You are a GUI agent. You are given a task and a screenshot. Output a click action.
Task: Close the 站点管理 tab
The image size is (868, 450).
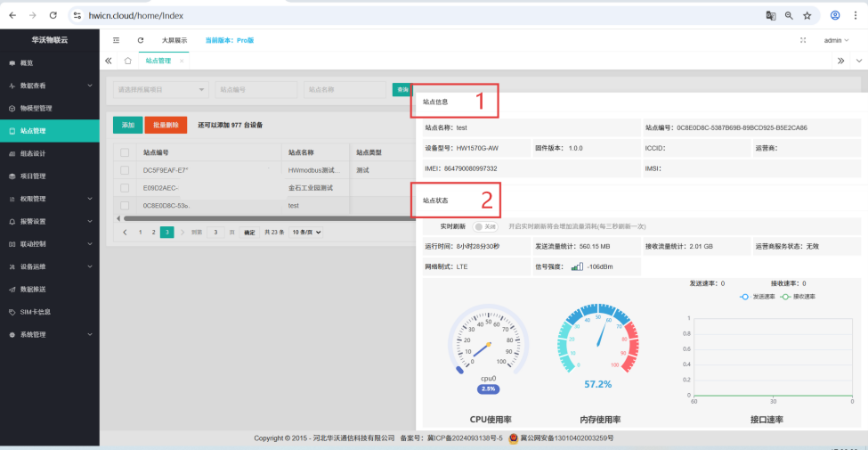point(182,61)
